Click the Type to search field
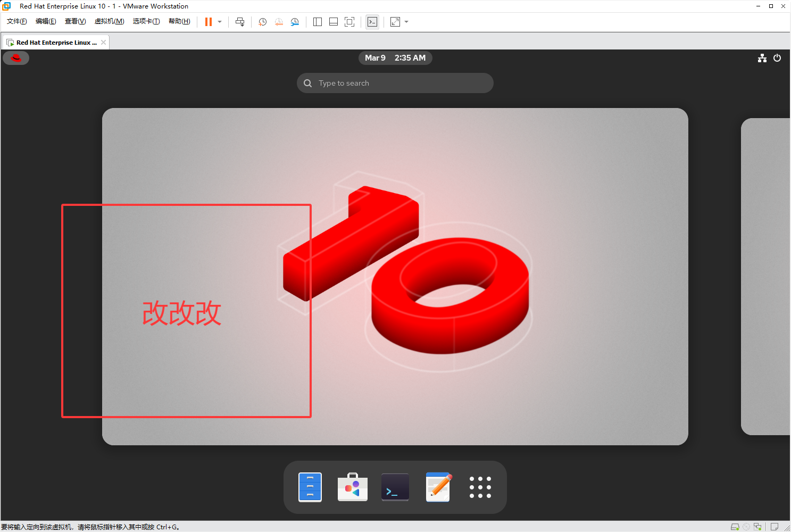This screenshot has height=532, width=791. pos(395,83)
